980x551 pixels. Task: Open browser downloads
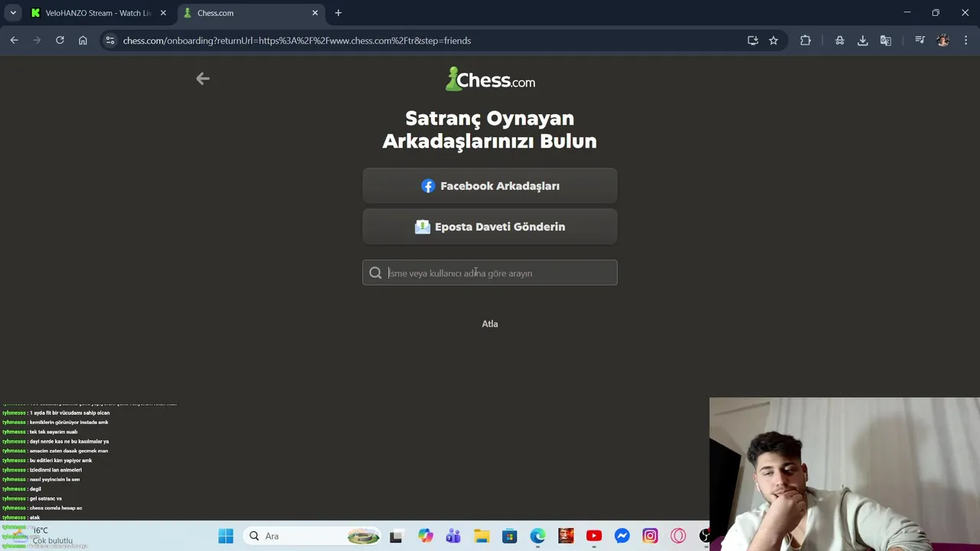tap(863, 41)
